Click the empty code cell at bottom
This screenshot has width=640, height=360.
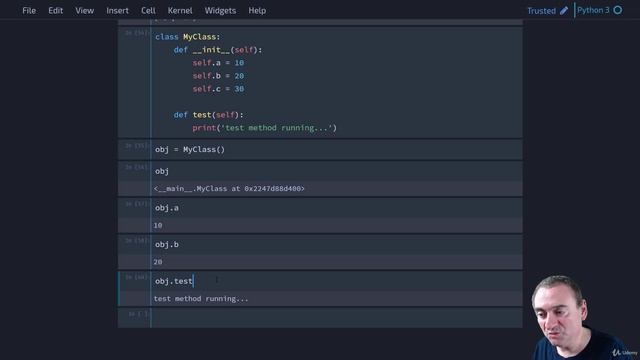(336, 318)
